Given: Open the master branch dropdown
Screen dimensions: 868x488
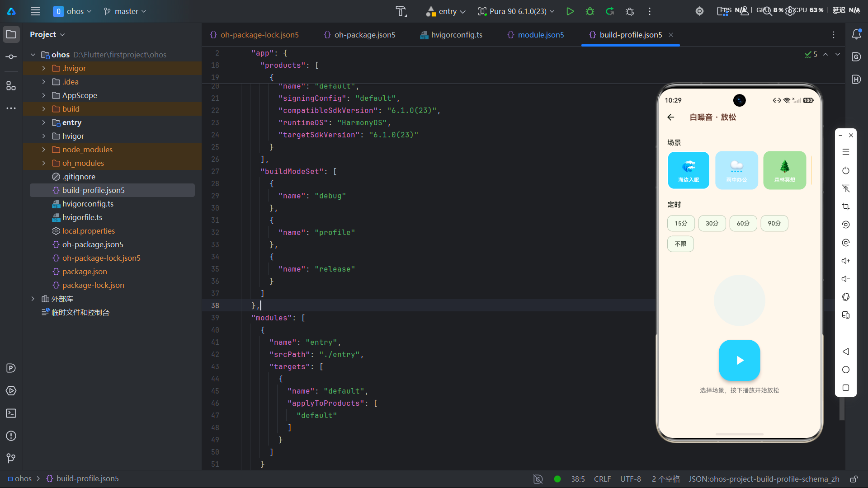Looking at the screenshot, I should tap(125, 11).
